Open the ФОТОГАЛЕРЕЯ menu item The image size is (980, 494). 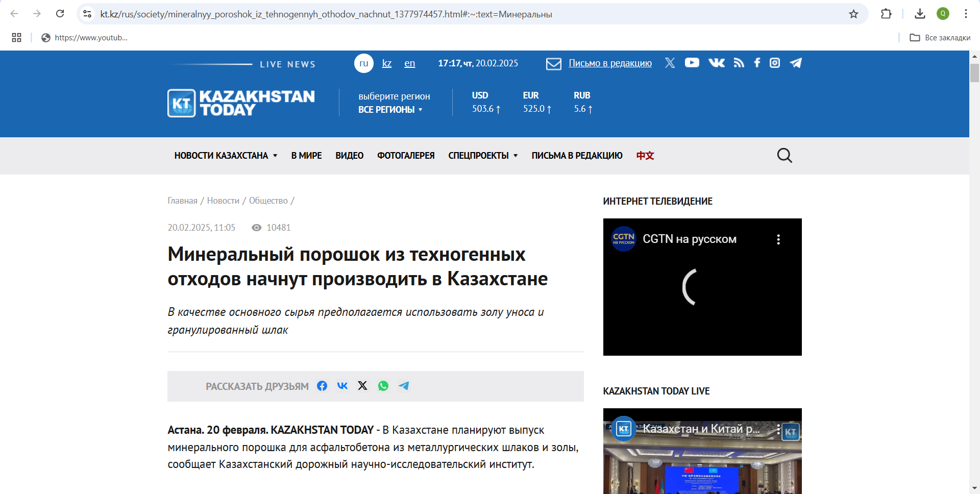click(x=406, y=156)
